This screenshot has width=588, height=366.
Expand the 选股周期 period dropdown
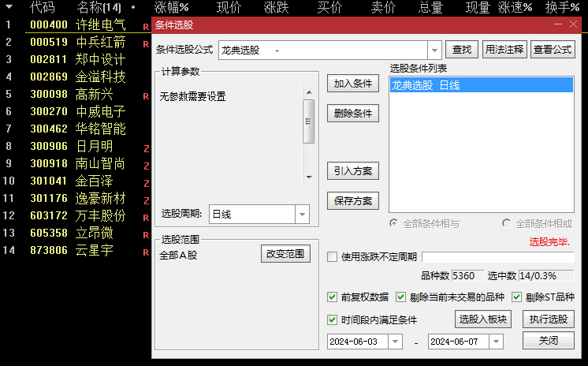(302, 215)
